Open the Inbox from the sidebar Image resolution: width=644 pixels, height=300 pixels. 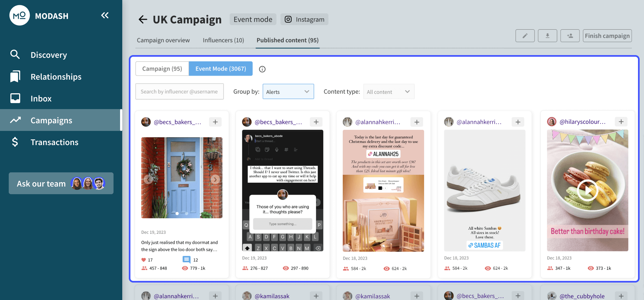(41, 98)
